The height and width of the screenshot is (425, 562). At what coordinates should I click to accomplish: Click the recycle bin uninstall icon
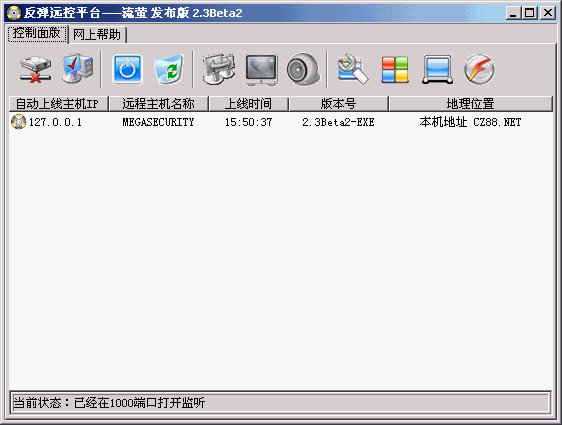tap(168, 69)
